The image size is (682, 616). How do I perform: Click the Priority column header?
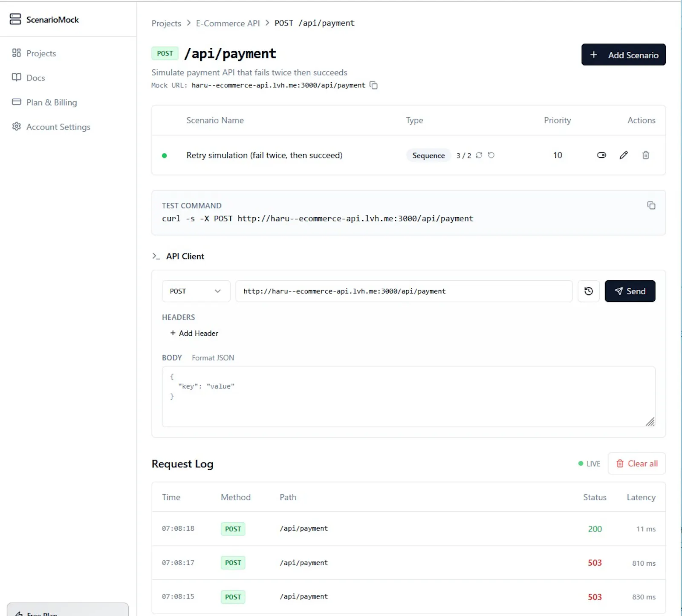(557, 120)
